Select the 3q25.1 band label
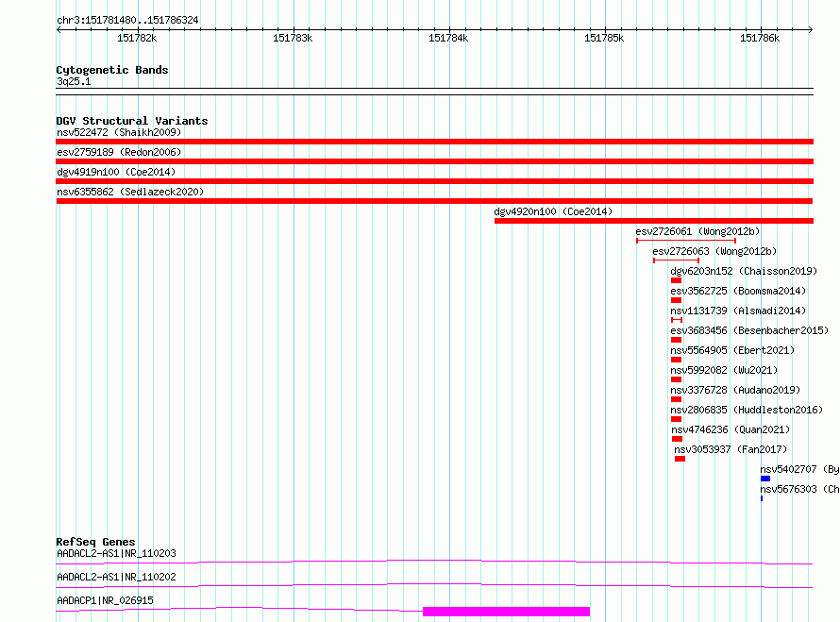The image size is (840, 622). tap(74, 81)
